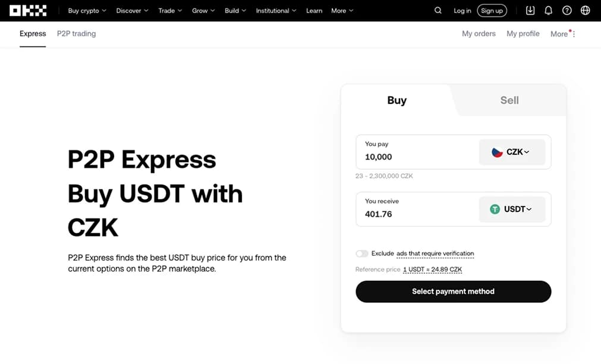Expand the USDT crypto dropdown
Viewport: 601px width, 364px height.
pos(512,209)
